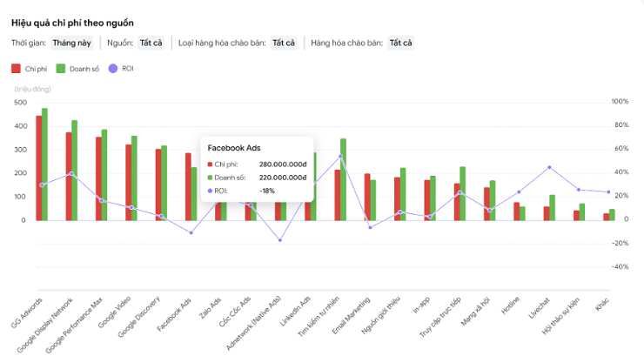Click 'Google Video' axis label

(x=115, y=312)
